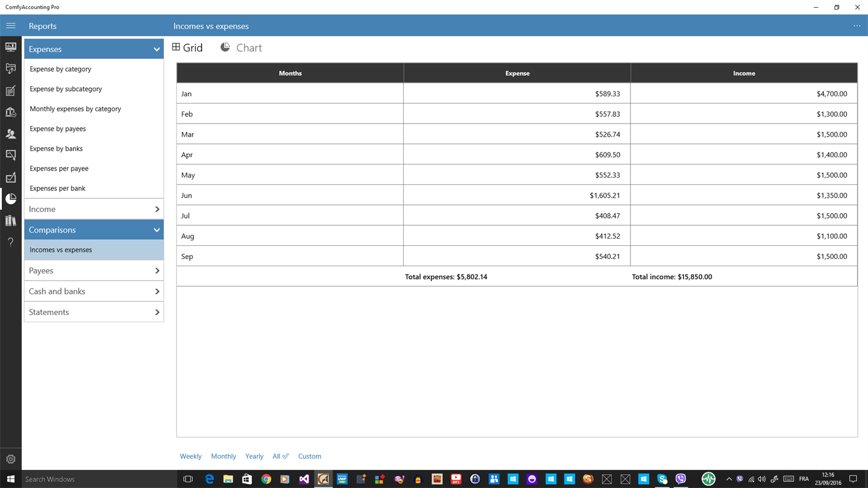Open the transactions arrows icon in sidebar

(x=11, y=69)
